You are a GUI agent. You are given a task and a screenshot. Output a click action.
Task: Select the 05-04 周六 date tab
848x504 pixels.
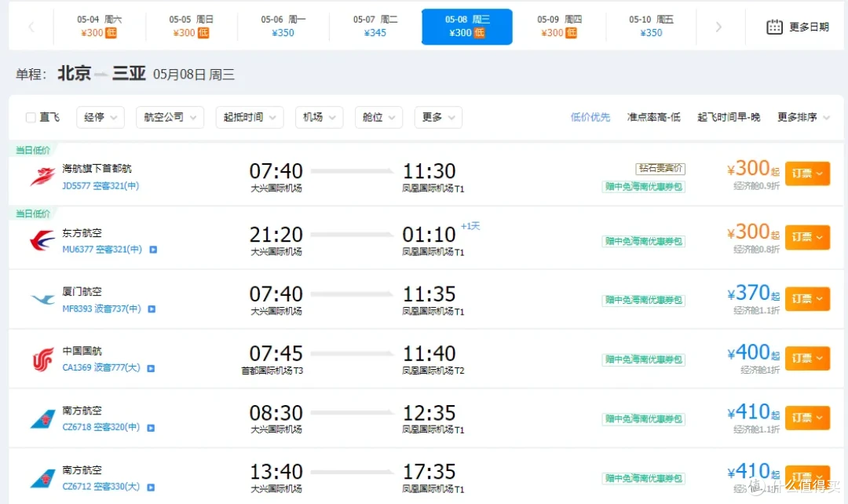(100, 27)
